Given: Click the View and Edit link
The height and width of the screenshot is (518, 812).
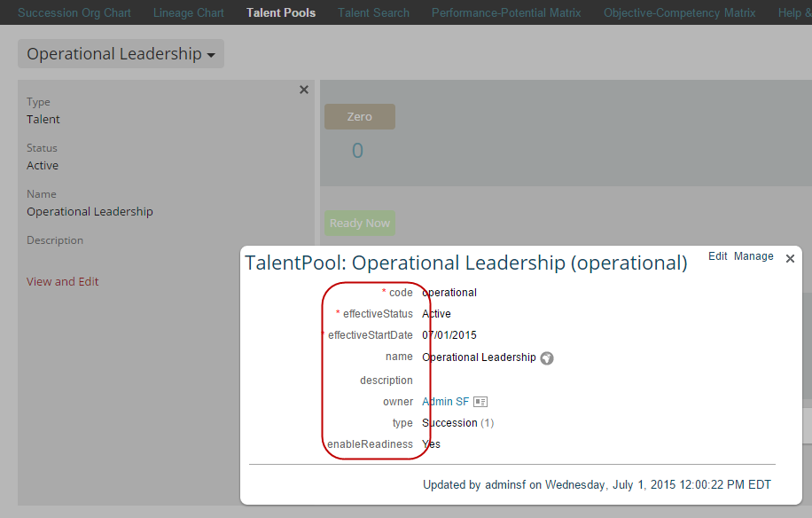Looking at the screenshot, I should (63, 281).
